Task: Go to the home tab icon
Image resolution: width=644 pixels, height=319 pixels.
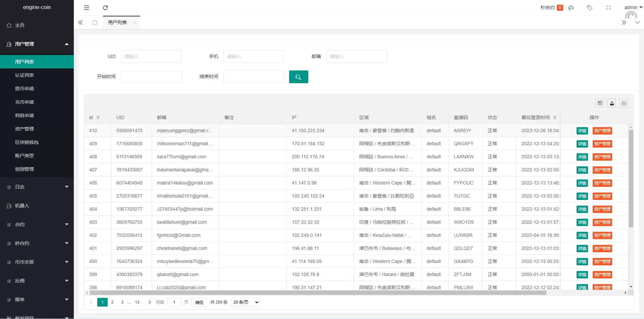Action: click(95, 22)
